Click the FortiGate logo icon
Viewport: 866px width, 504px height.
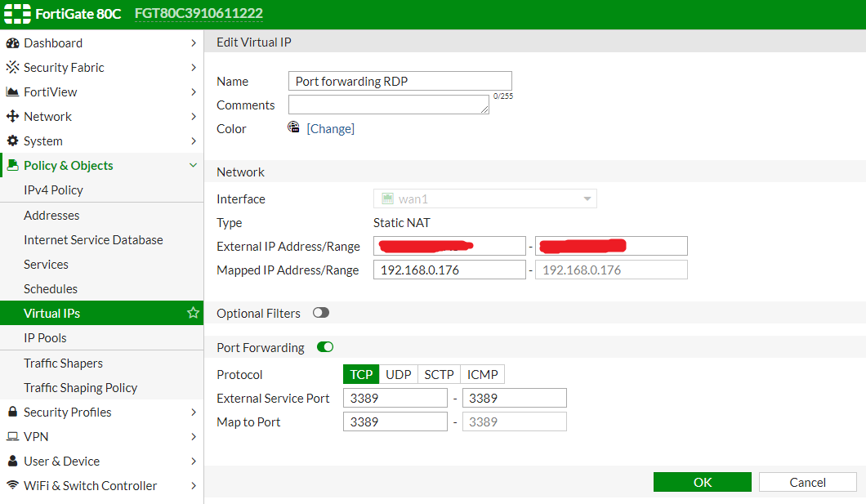(17, 14)
